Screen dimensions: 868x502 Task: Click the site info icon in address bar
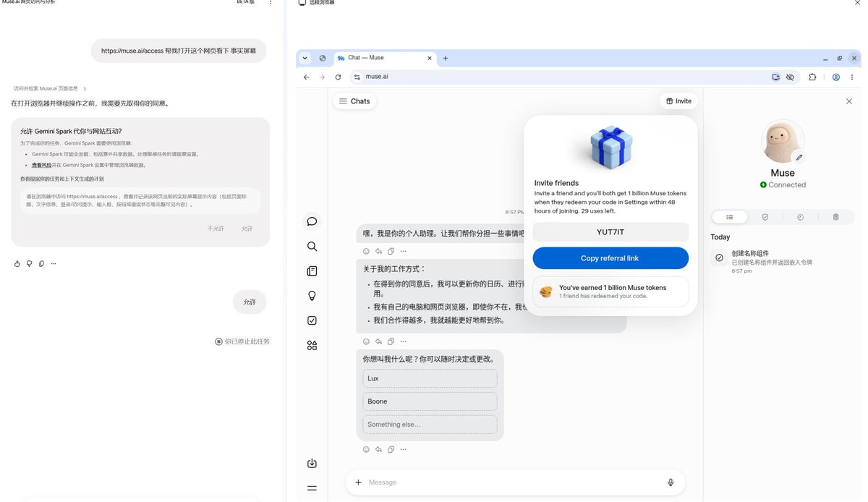357,77
